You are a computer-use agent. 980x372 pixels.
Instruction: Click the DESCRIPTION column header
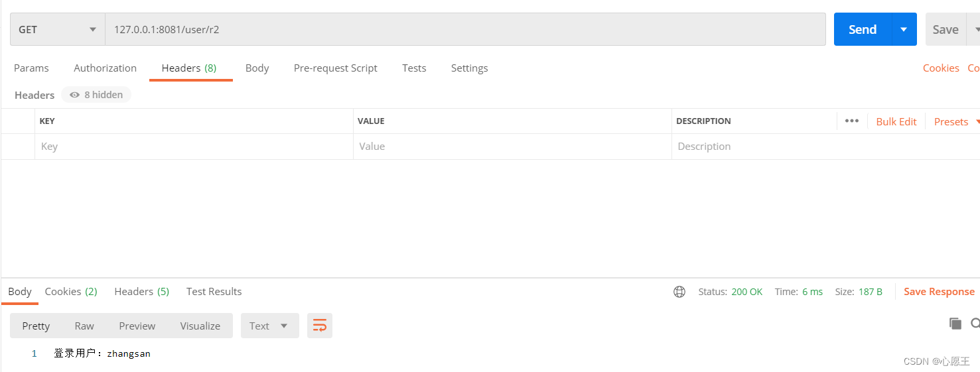[703, 121]
